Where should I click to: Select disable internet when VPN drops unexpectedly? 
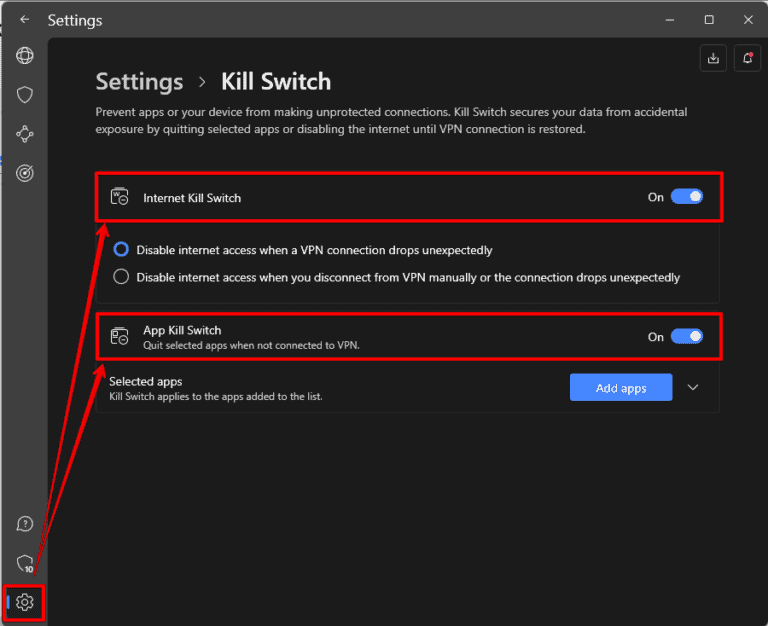coord(121,250)
